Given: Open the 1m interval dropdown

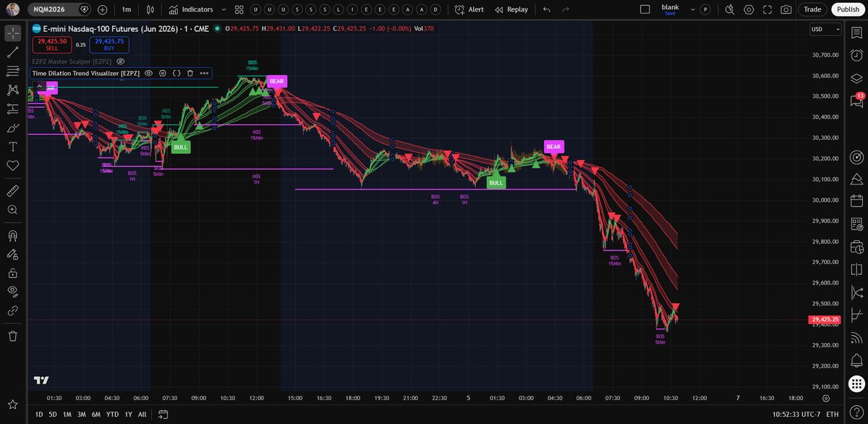Looking at the screenshot, I should (x=127, y=9).
